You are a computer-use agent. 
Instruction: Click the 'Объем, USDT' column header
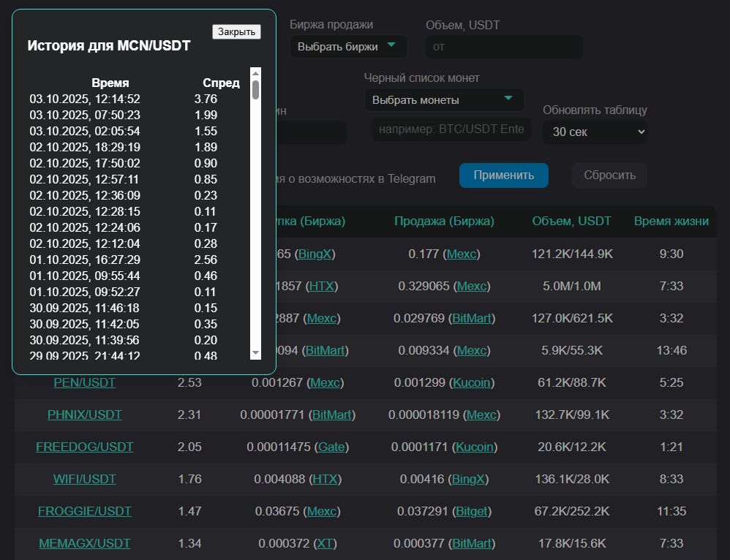pyautogui.click(x=571, y=221)
